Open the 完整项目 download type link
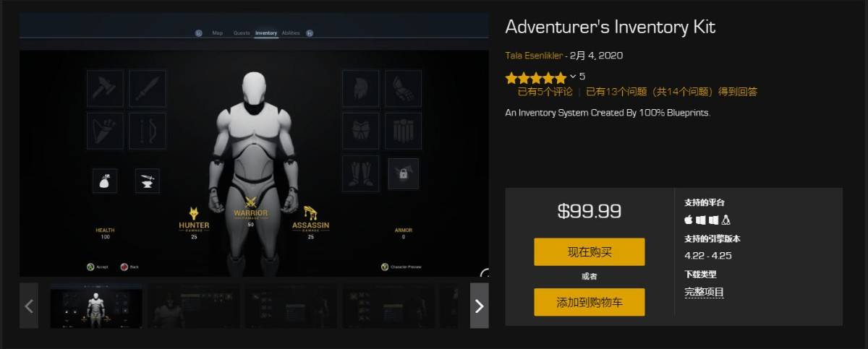Viewport: 868px width, 349px height. 705,292
